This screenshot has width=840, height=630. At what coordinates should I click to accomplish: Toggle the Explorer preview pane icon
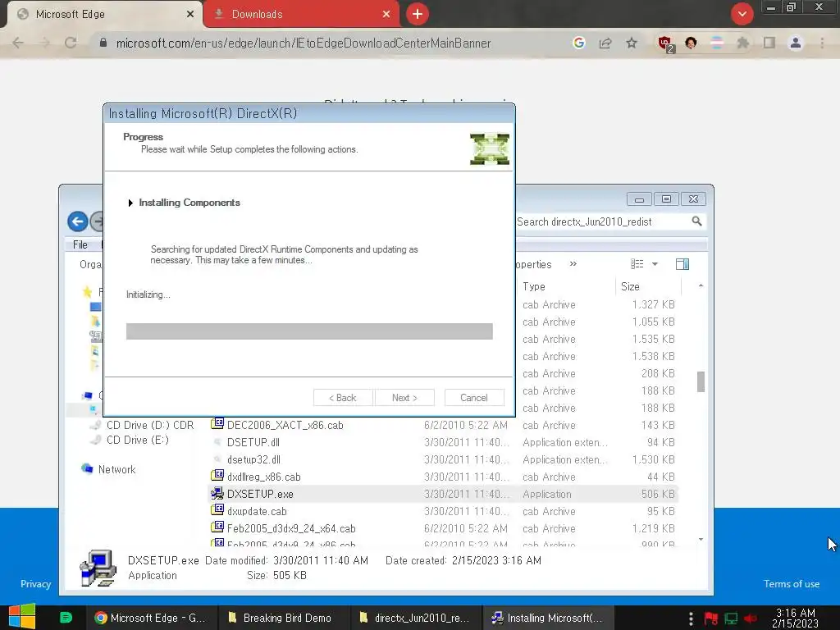click(x=682, y=264)
